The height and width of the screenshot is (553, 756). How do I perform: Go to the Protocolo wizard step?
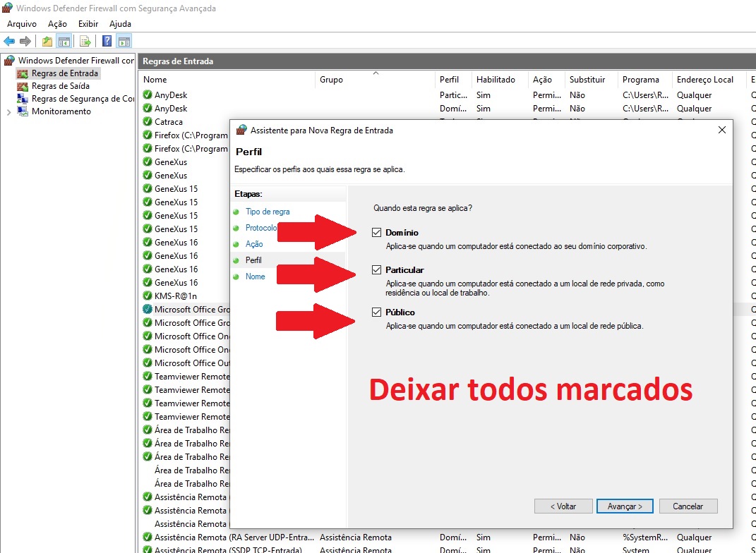[261, 228]
